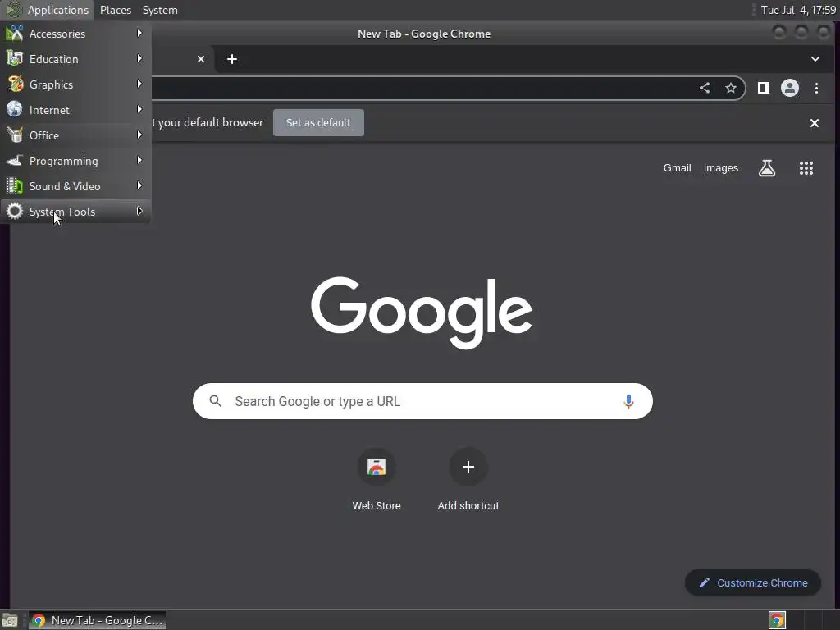The width and height of the screenshot is (840, 630).
Task: Expand Internet via its arrow
Action: click(139, 109)
